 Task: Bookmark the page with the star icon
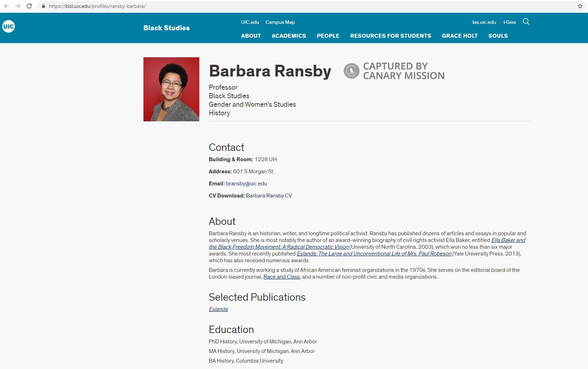point(579,6)
